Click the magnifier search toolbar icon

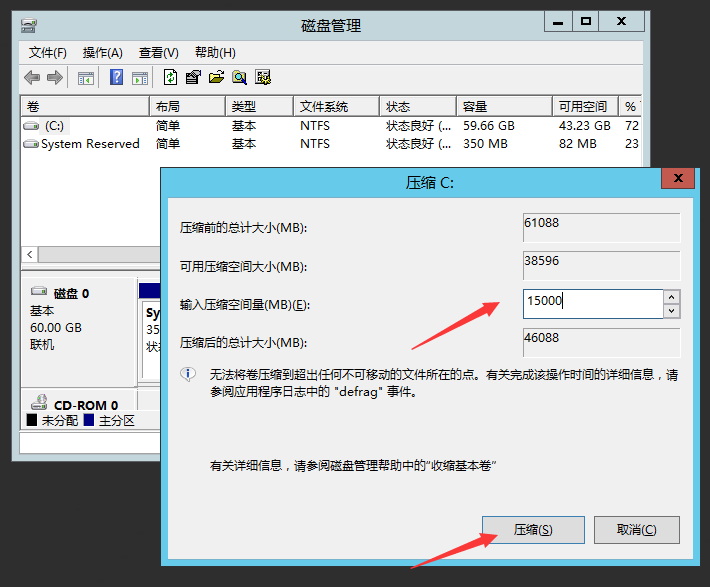tap(239, 78)
